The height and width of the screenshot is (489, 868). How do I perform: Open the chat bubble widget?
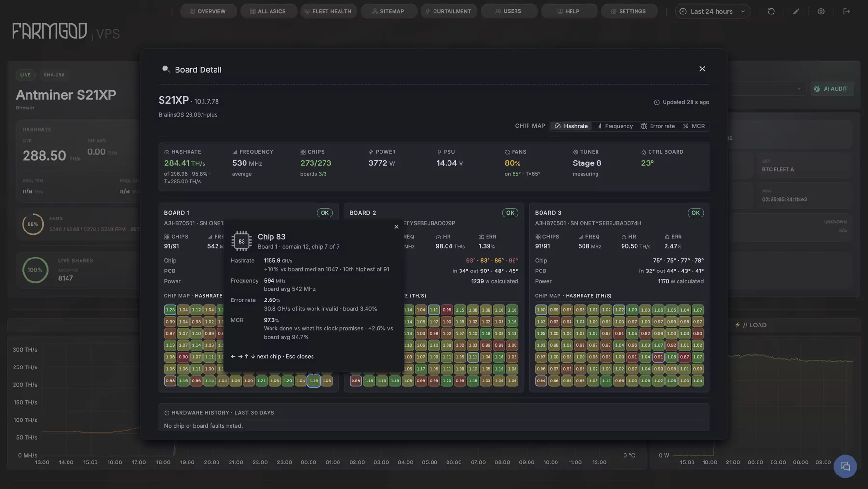[x=845, y=466]
